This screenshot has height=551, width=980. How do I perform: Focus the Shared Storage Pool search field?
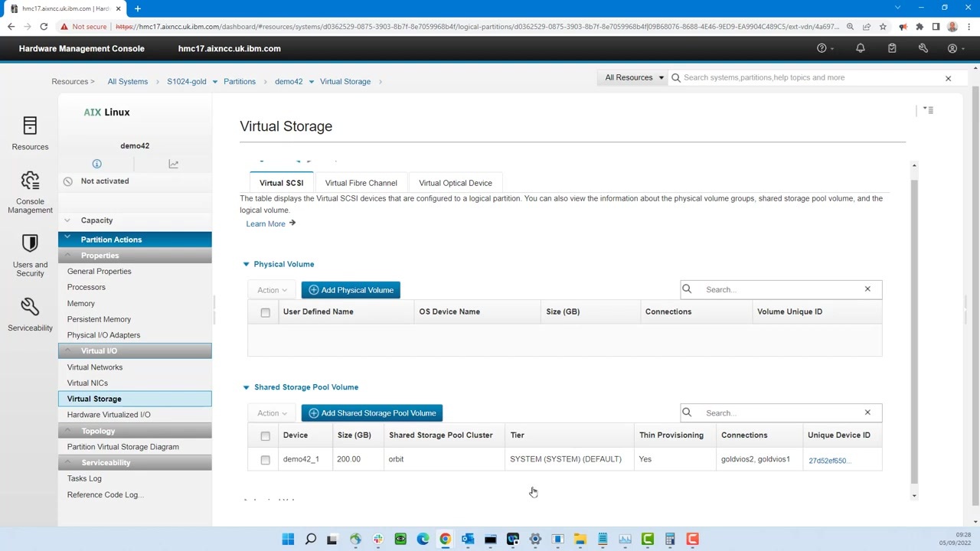[x=781, y=412]
